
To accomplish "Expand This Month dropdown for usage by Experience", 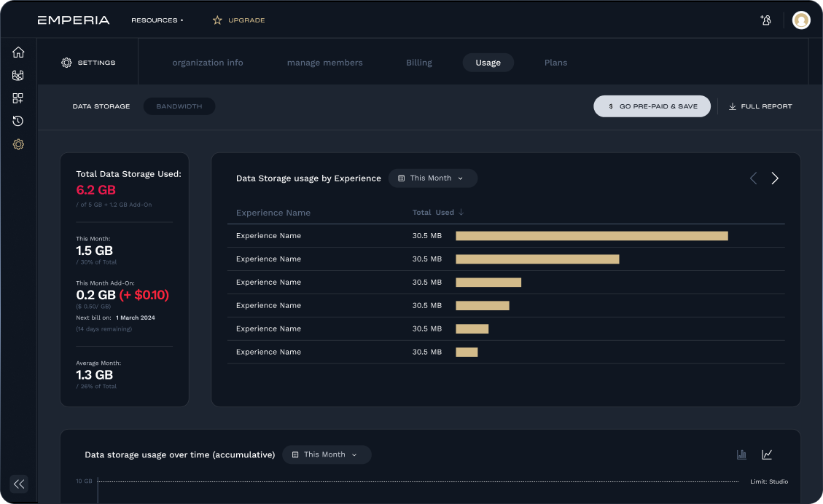I will (x=432, y=178).
